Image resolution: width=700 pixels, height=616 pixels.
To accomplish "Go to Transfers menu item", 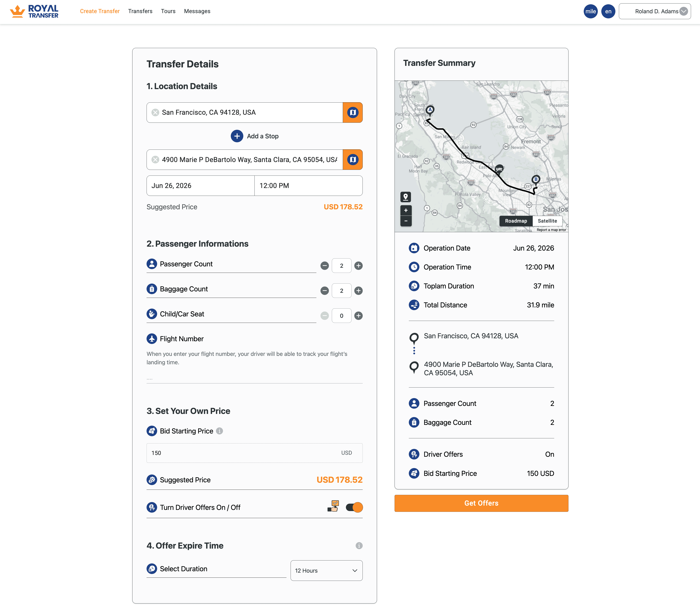I will pos(140,11).
